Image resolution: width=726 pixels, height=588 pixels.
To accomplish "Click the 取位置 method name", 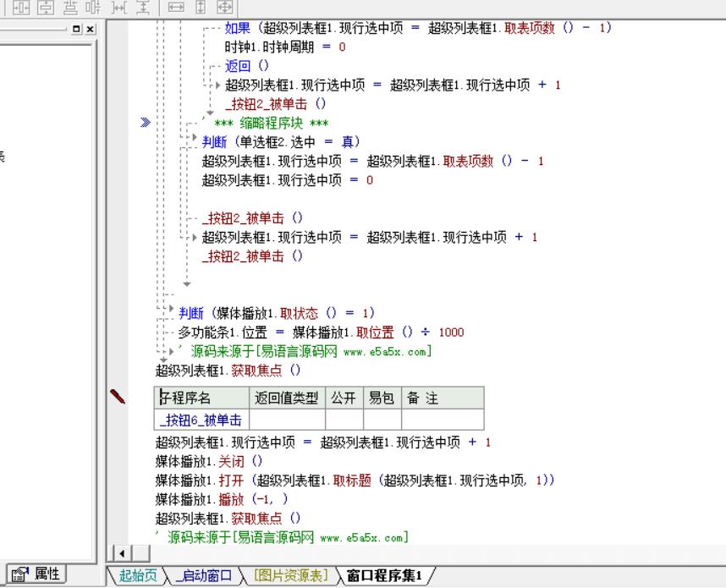I will point(375,332).
